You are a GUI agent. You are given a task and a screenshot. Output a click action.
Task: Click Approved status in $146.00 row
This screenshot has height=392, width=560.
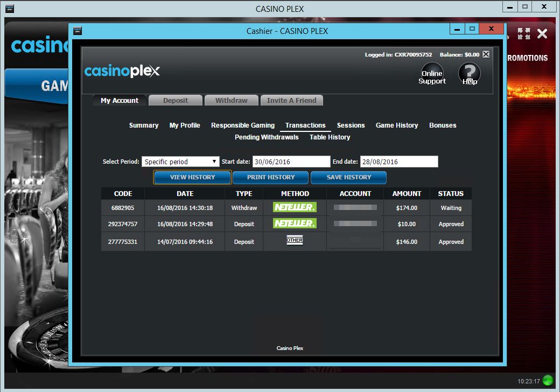click(x=451, y=242)
